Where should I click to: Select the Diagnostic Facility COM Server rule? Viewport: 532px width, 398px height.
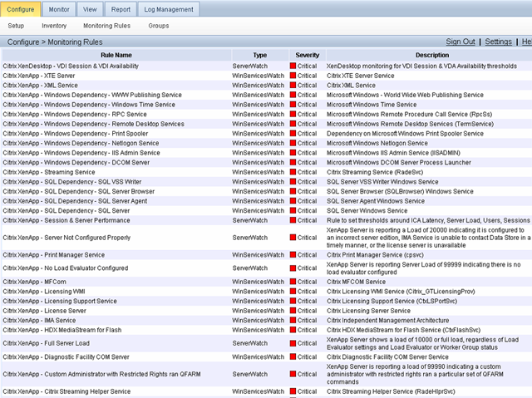(66, 356)
